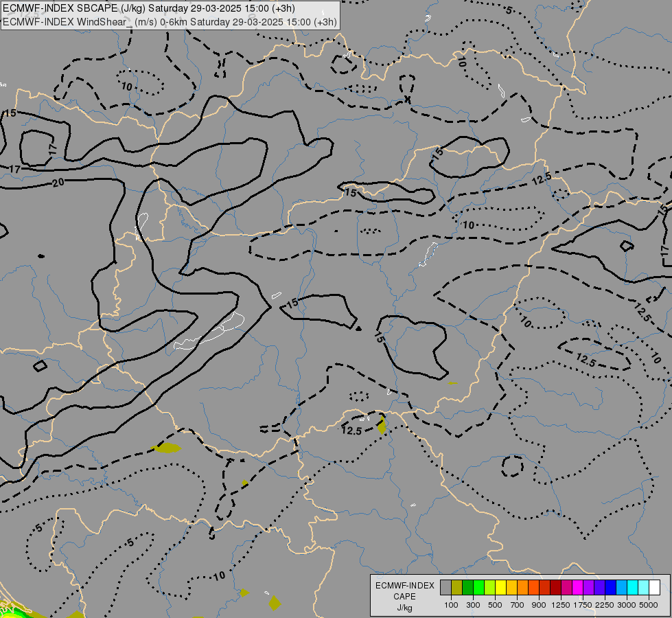Click the magenta swatch in the CAPE legend
Viewport: 672px width, 618px height.
[577, 588]
